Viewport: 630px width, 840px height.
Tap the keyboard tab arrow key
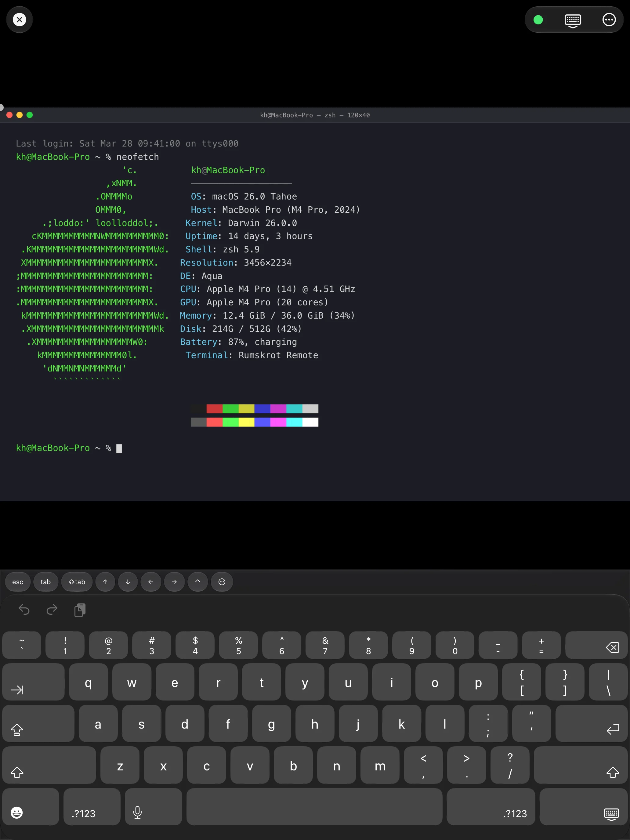[x=33, y=682]
